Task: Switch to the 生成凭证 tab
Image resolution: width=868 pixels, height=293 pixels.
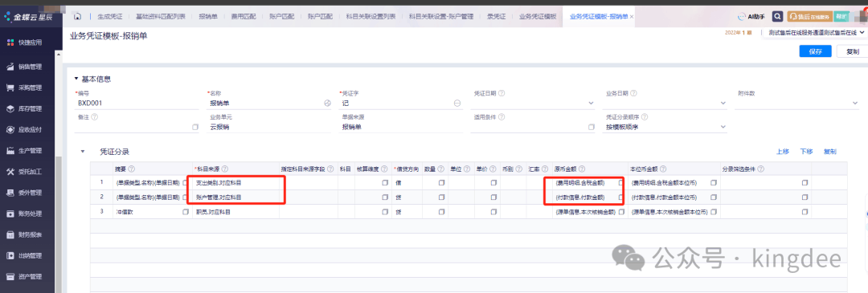Action: pos(109,17)
